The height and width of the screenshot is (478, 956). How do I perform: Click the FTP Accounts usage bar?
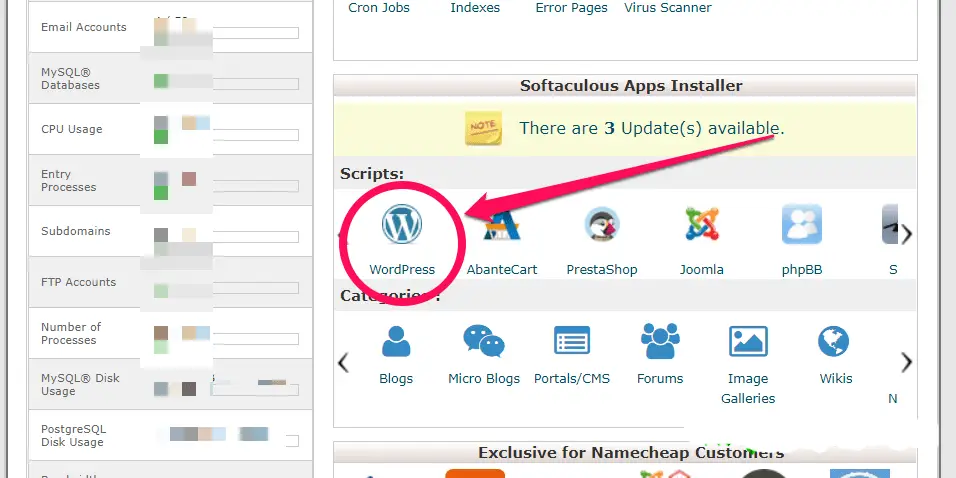click(255, 288)
